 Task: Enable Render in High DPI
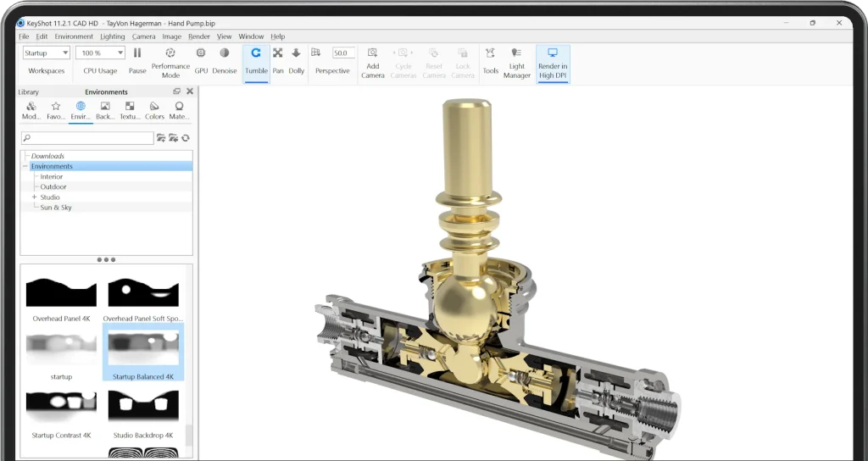click(x=553, y=53)
